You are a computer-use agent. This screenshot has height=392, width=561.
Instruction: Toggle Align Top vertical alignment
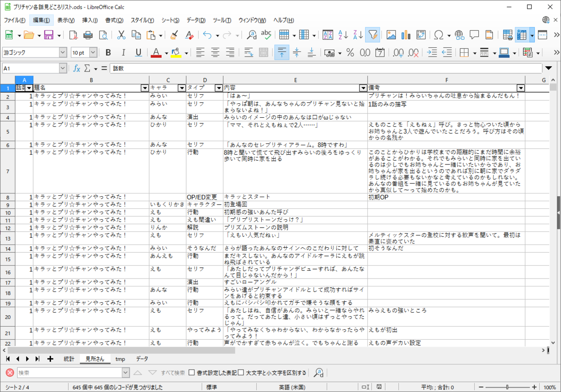pos(281,52)
